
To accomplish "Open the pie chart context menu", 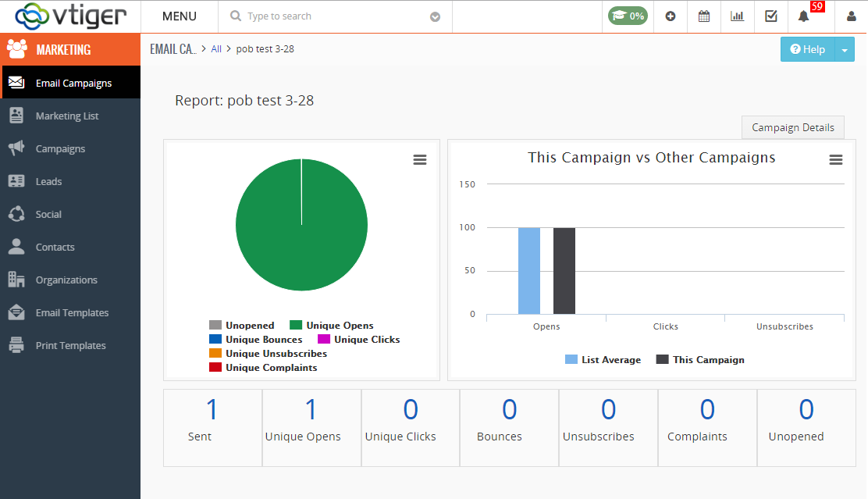I will pos(420,159).
